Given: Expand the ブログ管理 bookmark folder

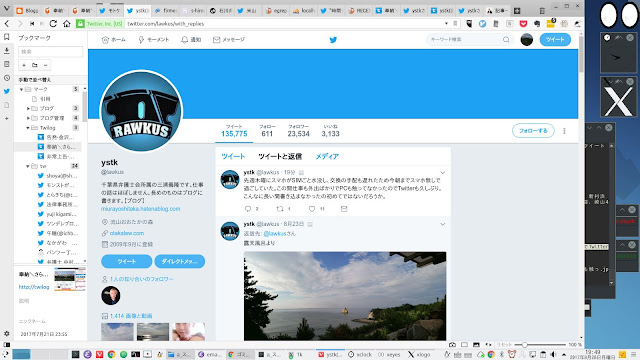Looking at the screenshot, I should tap(28, 118).
